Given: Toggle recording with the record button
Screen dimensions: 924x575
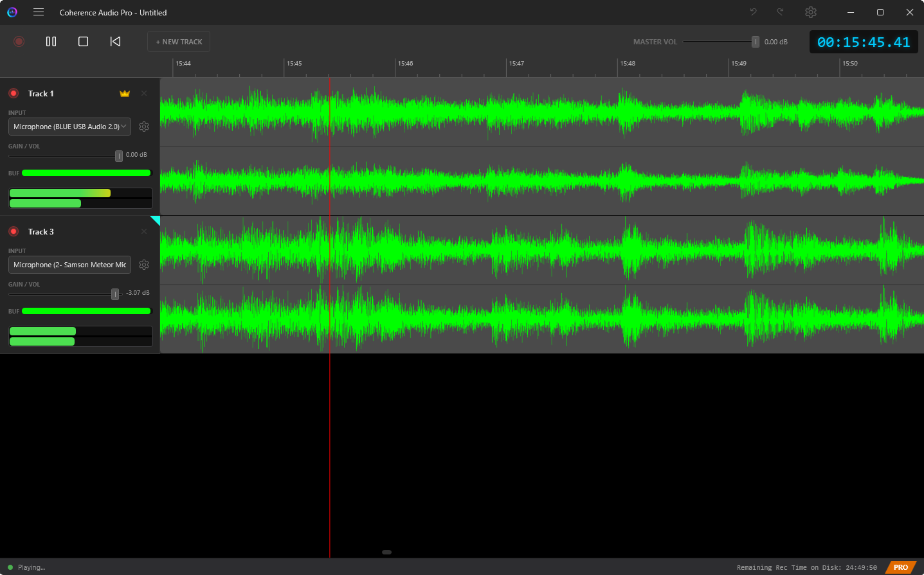Looking at the screenshot, I should (19, 41).
